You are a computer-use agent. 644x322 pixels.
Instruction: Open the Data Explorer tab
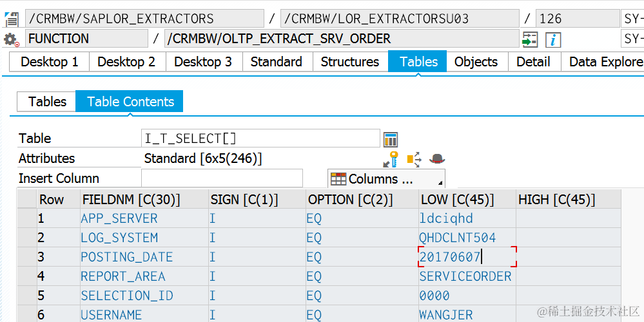point(603,62)
